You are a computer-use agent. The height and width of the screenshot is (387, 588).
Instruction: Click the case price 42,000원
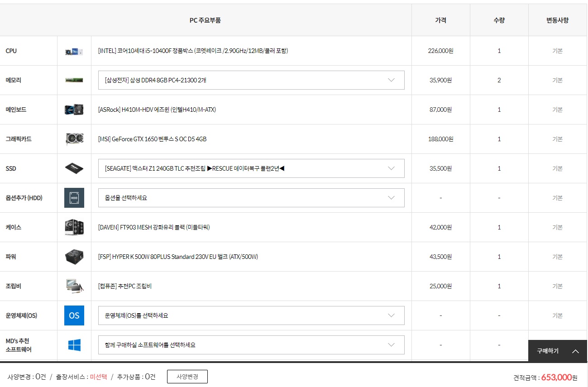440,227
